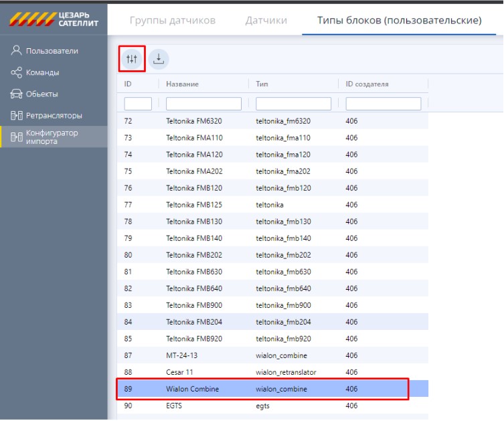Select the Teltonika FMA110 row

click(273, 138)
